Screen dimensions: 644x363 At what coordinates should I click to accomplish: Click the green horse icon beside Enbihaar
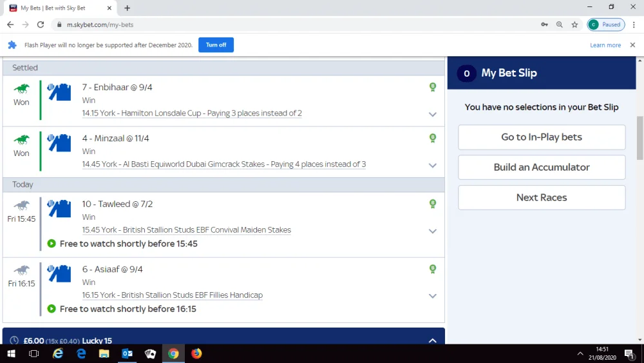click(21, 89)
